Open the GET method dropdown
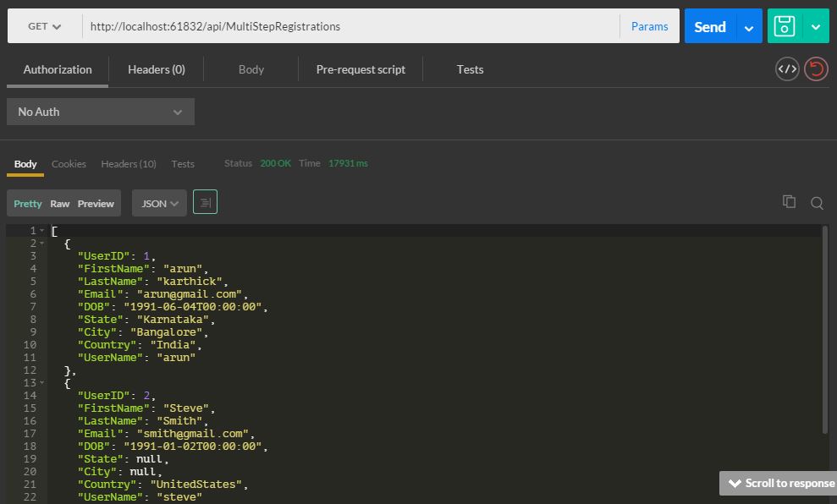The width and height of the screenshot is (837, 504). click(45, 26)
